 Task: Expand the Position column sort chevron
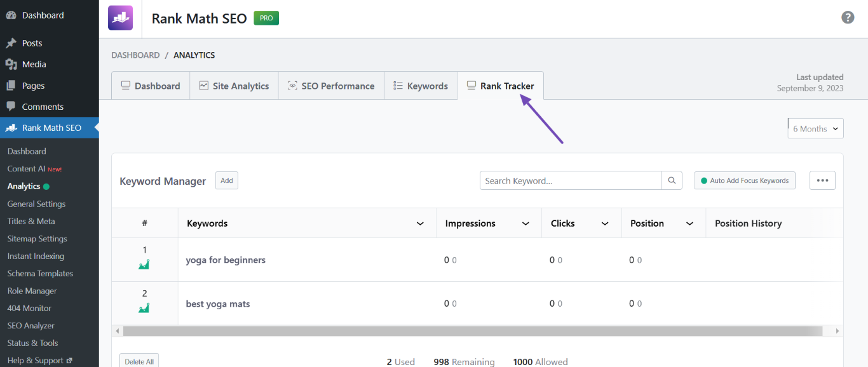689,224
